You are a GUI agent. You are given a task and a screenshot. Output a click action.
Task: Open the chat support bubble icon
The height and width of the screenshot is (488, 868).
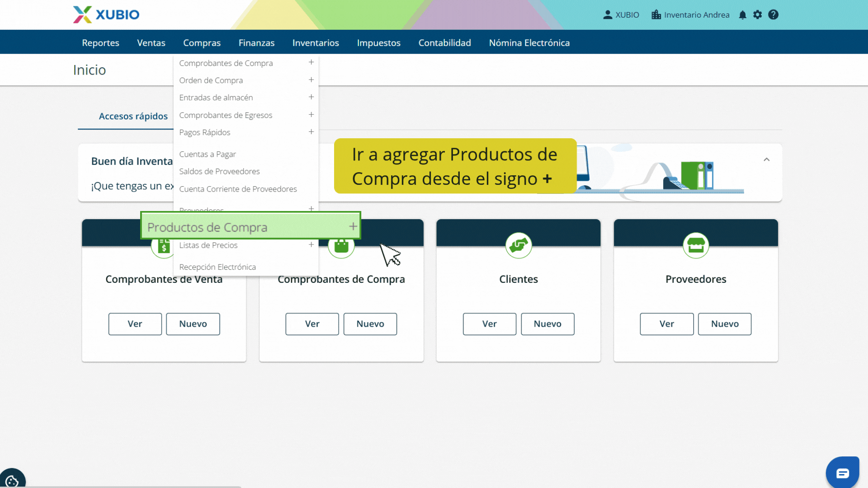(x=842, y=473)
